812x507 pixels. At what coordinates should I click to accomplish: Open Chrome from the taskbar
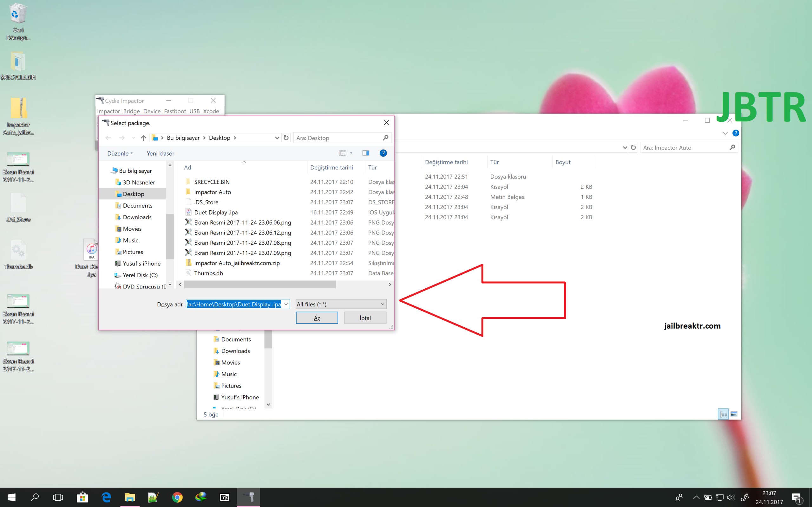click(x=177, y=497)
